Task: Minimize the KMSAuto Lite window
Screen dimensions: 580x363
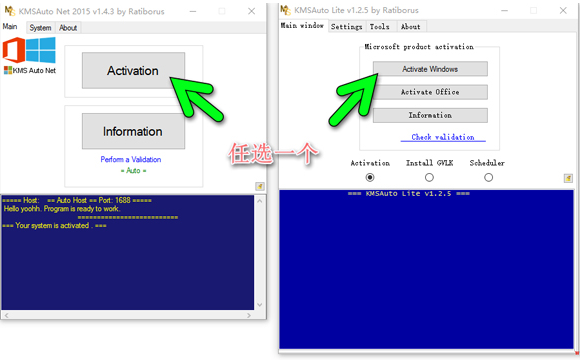Action: pos(504,10)
